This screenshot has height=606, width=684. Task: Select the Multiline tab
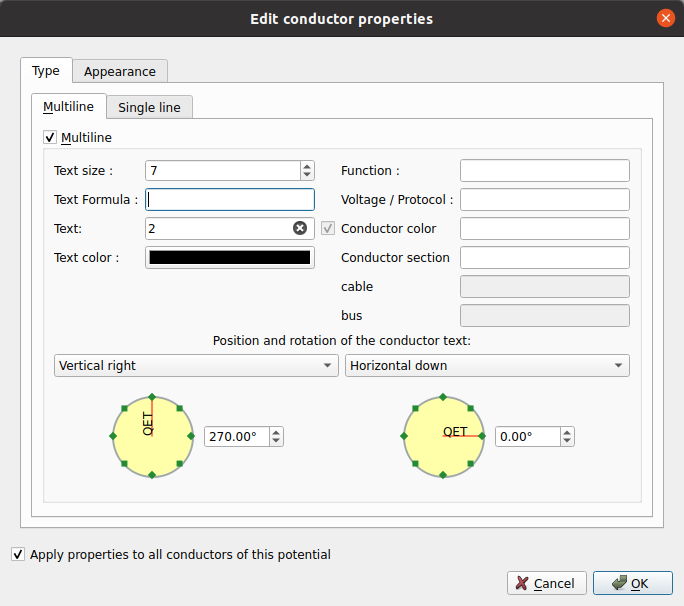pyautogui.click(x=68, y=106)
